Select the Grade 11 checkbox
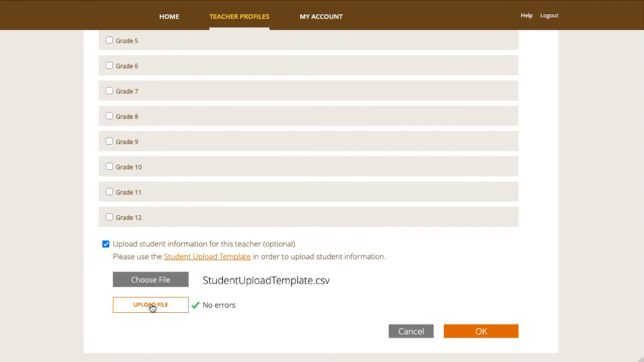Image resolution: width=644 pixels, height=362 pixels. click(x=109, y=192)
